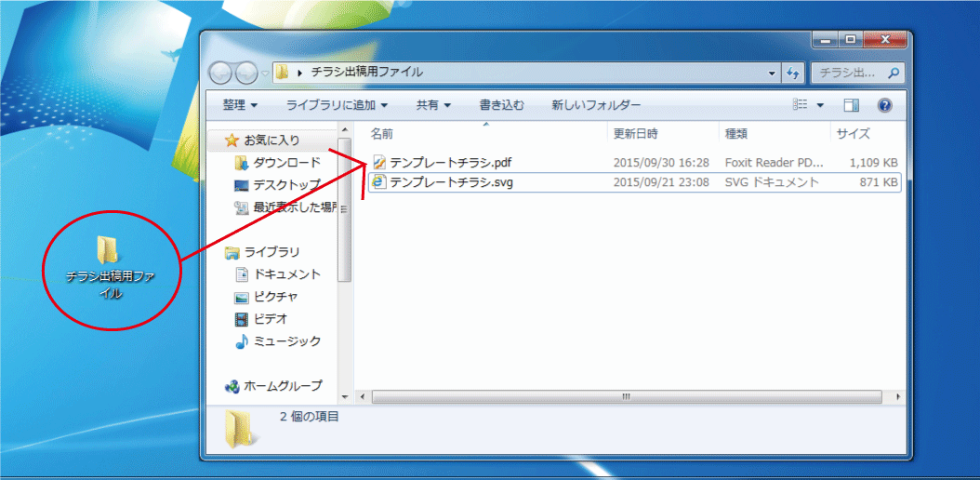Open the ピクチャ library
Image resolution: width=980 pixels, height=480 pixels.
[x=275, y=297]
